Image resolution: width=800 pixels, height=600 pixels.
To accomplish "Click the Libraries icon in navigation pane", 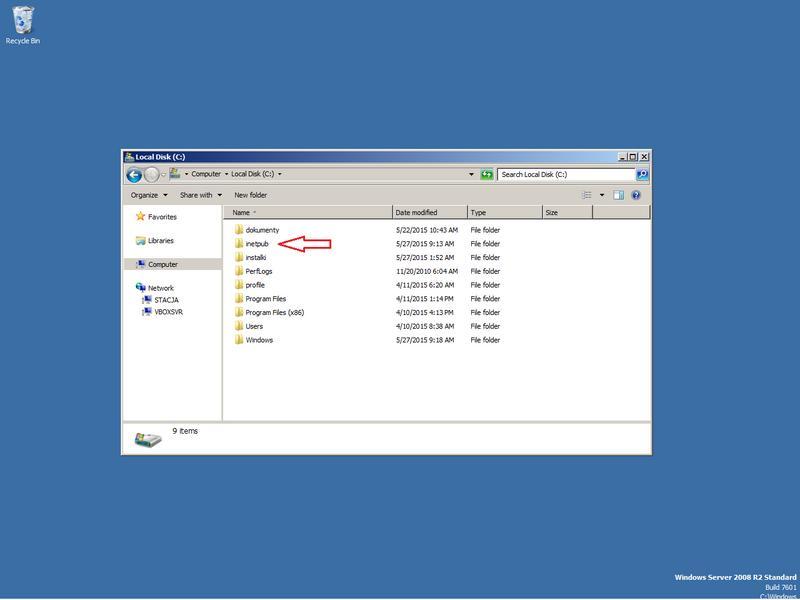I will point(140,240).
